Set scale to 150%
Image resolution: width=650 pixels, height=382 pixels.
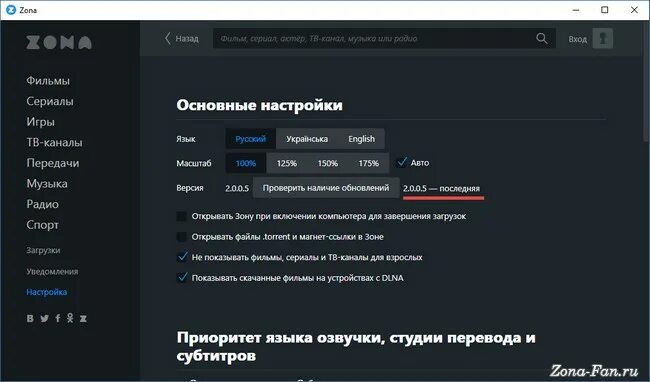(327, 163)
